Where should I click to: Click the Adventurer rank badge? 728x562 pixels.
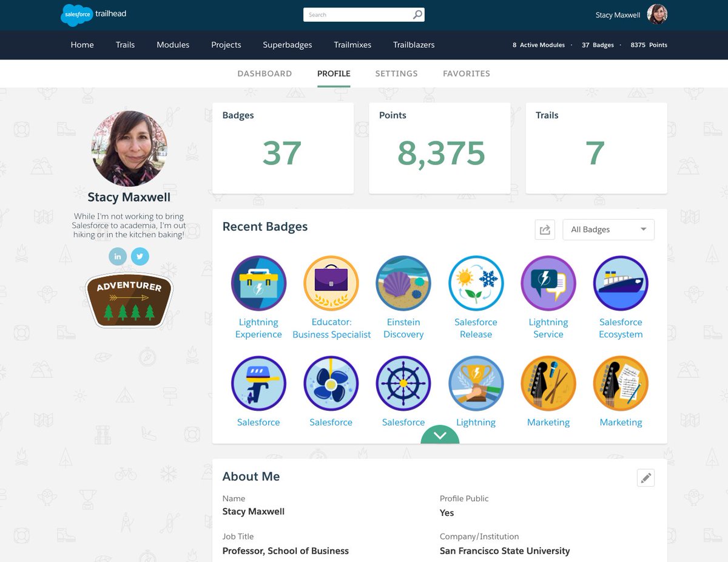pyautogui.click(x=129, y=300)
